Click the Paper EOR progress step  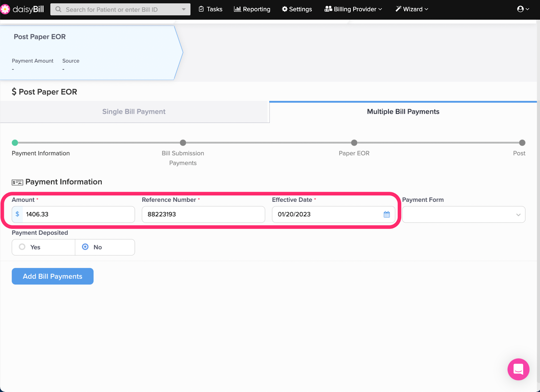(x=354, y=143)
